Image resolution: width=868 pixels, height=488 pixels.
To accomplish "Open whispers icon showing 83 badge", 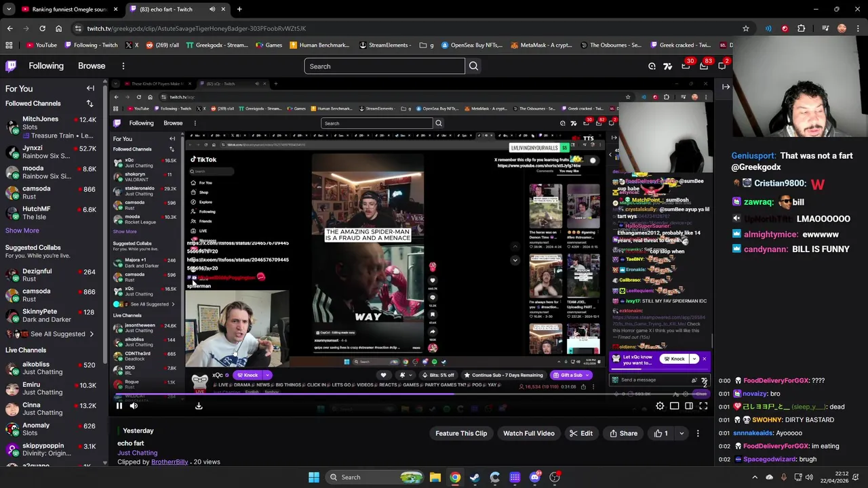I will click(704, 66).
